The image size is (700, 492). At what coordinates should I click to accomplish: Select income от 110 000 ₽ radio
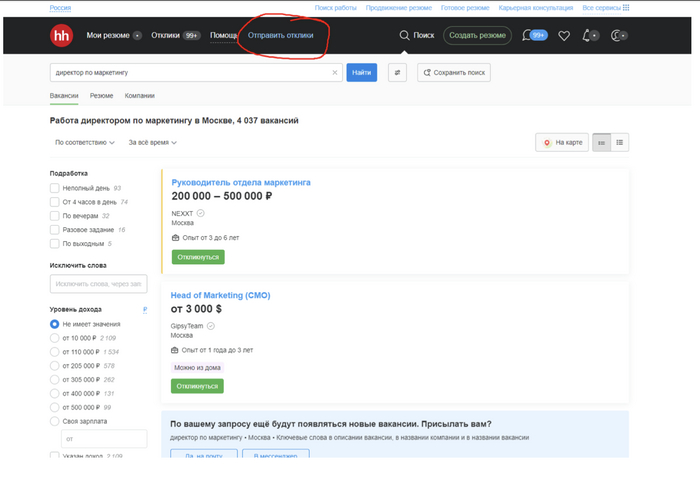pos(55,352)
